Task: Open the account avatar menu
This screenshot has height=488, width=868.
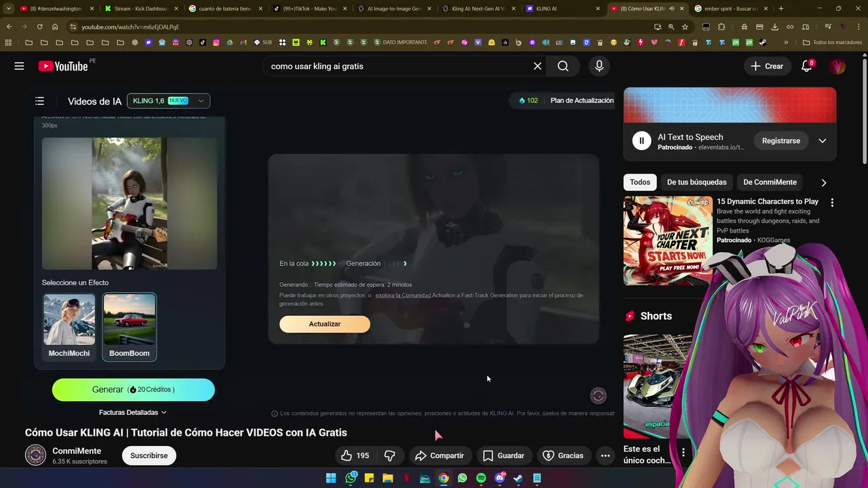Action: (x=837, y=66)
